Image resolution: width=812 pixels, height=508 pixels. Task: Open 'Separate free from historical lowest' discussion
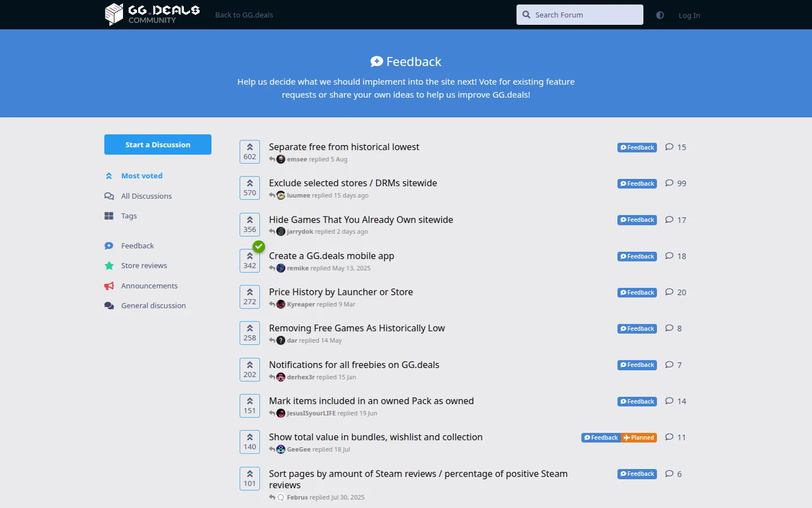tap(344, 147)
